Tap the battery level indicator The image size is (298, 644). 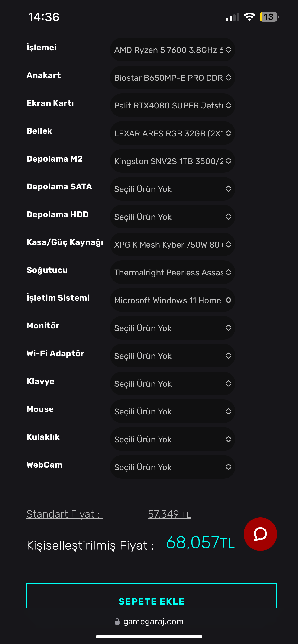269,17
